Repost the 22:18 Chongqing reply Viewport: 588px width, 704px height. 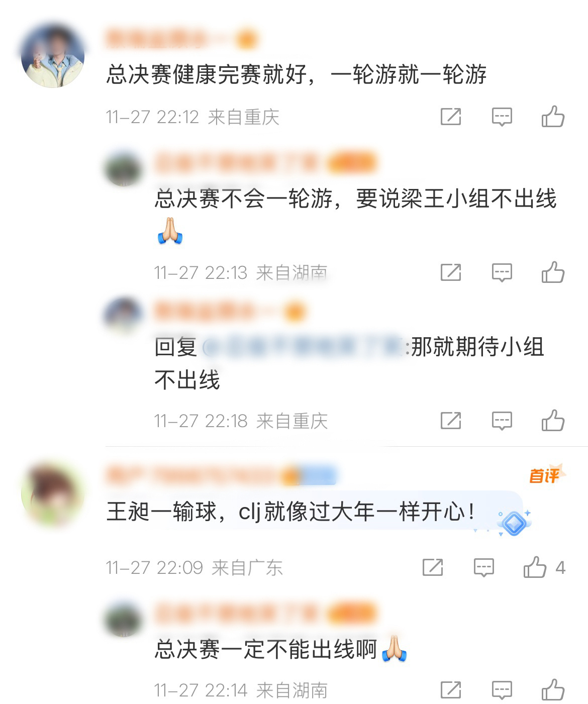[x=451, y=421]
